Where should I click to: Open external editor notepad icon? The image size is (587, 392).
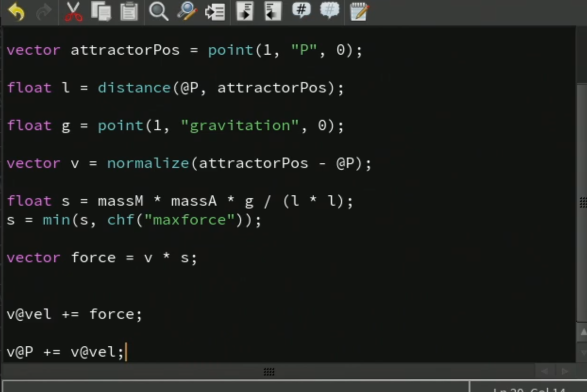click(x=359, y=12)
